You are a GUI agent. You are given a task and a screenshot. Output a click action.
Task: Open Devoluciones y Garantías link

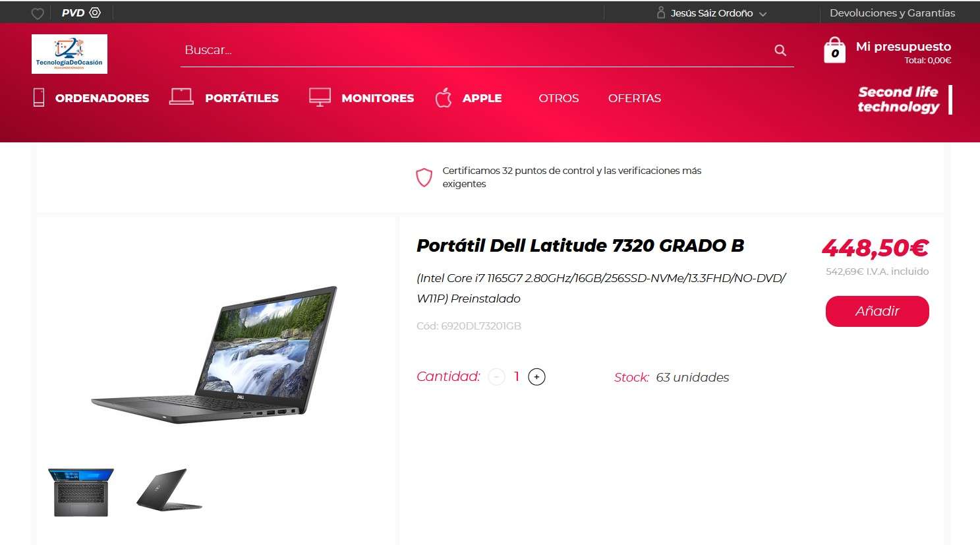[x=892, y=13]
